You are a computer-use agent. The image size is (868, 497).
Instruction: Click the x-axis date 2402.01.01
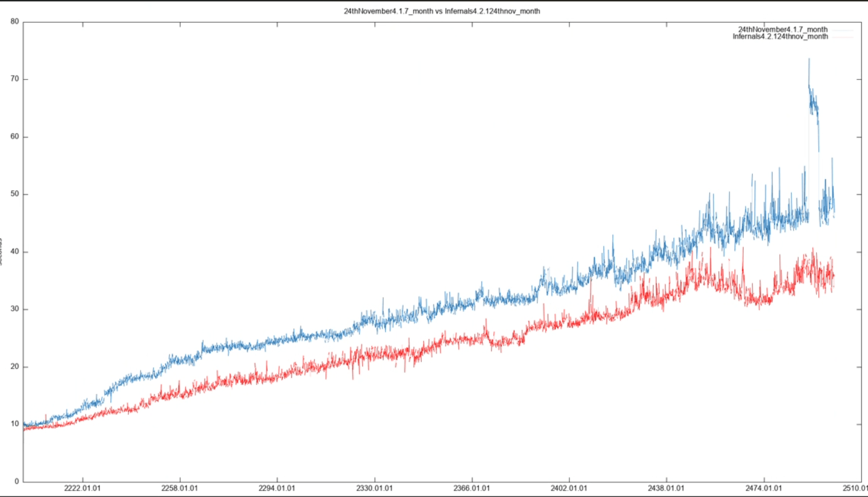coord(569,488)
